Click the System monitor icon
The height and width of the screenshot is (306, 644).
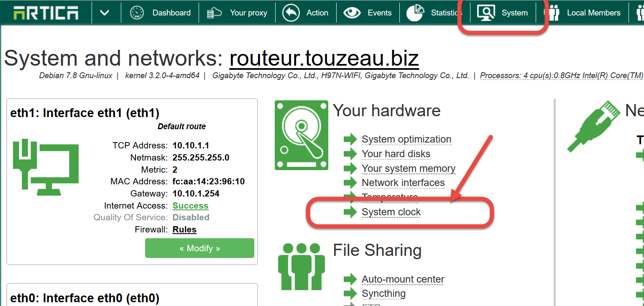pos(486,13)
